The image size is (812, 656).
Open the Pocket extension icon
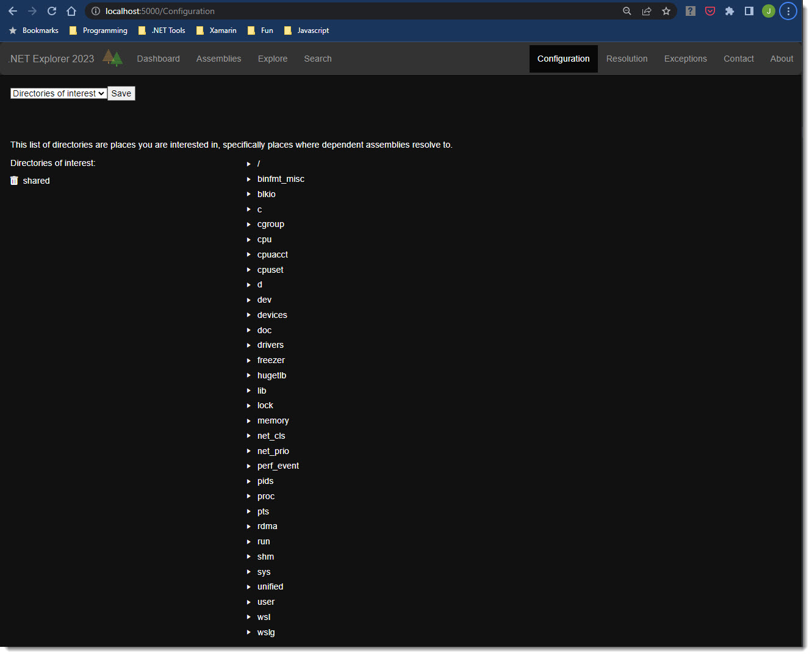(x=710, y=11)
